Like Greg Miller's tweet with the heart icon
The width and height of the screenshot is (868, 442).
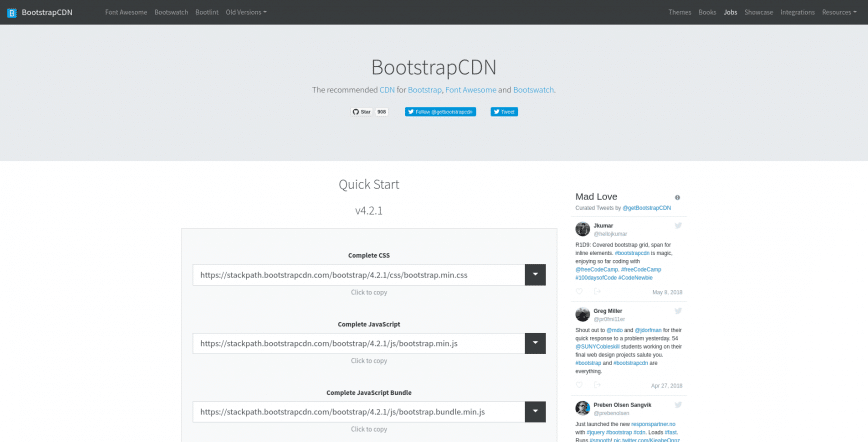579,385
